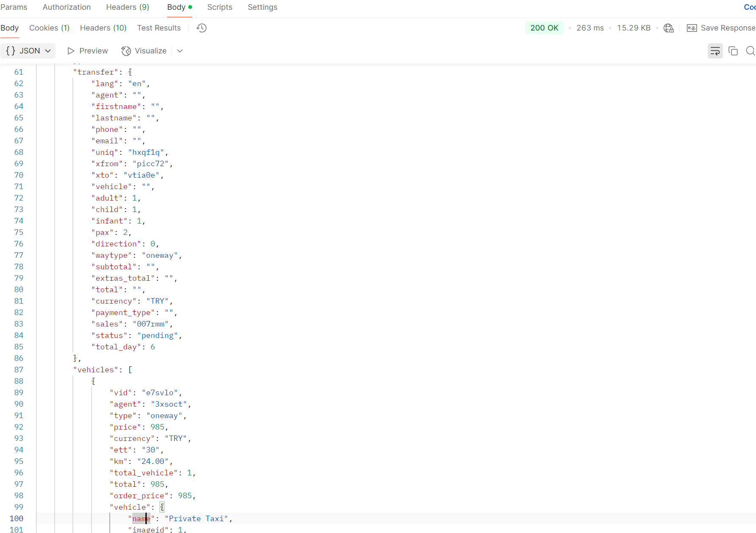Open the Headers (9) request tab
The height and width of the screenshot is (533, 756).
tap(127, 7)
